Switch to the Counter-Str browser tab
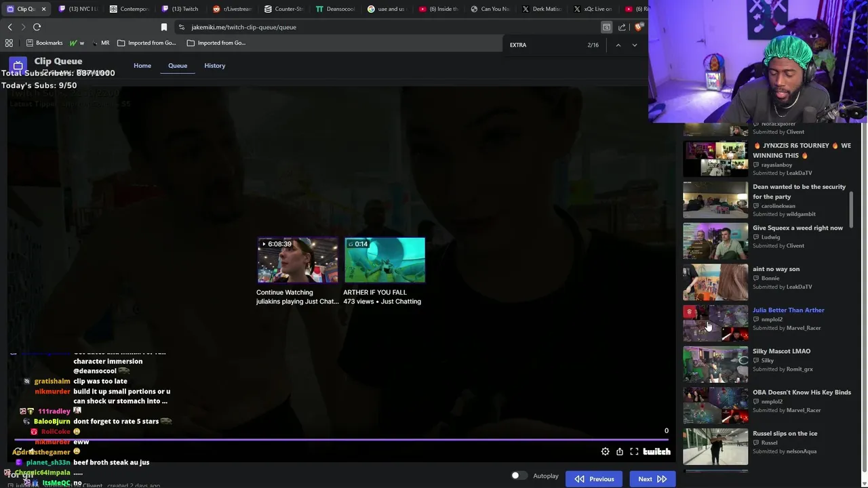Screen dimensions: 868x488 click(x=284, y=9)
